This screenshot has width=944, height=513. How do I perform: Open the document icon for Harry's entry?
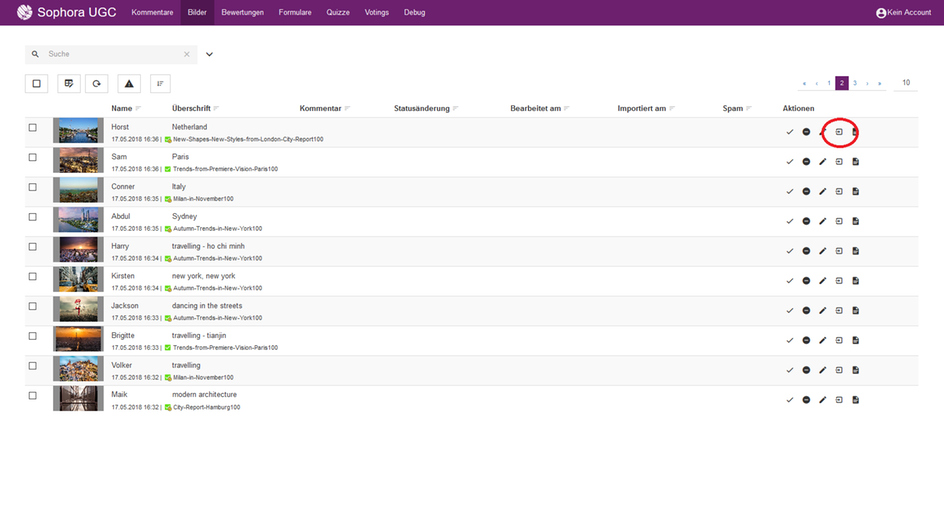tap(856, 251)
